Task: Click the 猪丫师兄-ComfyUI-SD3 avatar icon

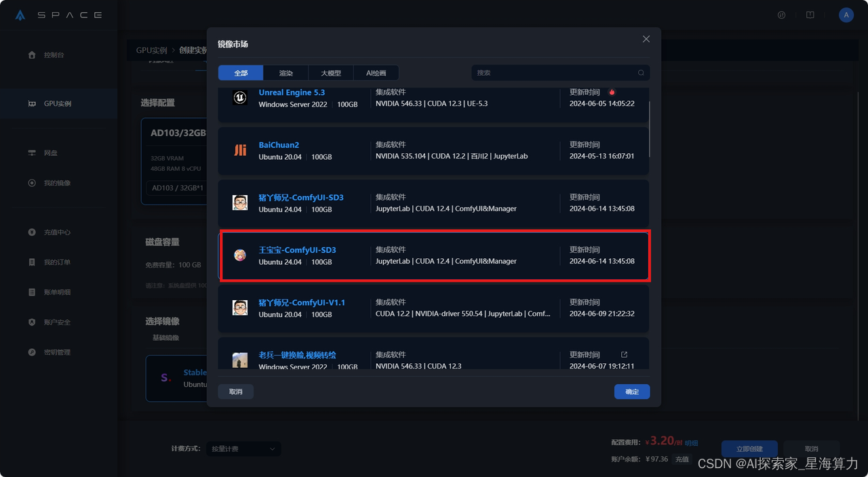Action: 240,203
